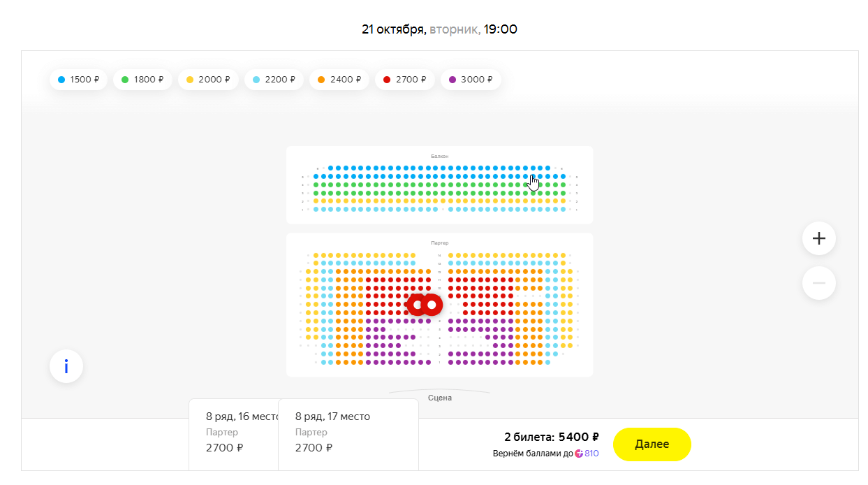Click the Балкон section label
868x485 pixels.
click(x=439, y=156)
